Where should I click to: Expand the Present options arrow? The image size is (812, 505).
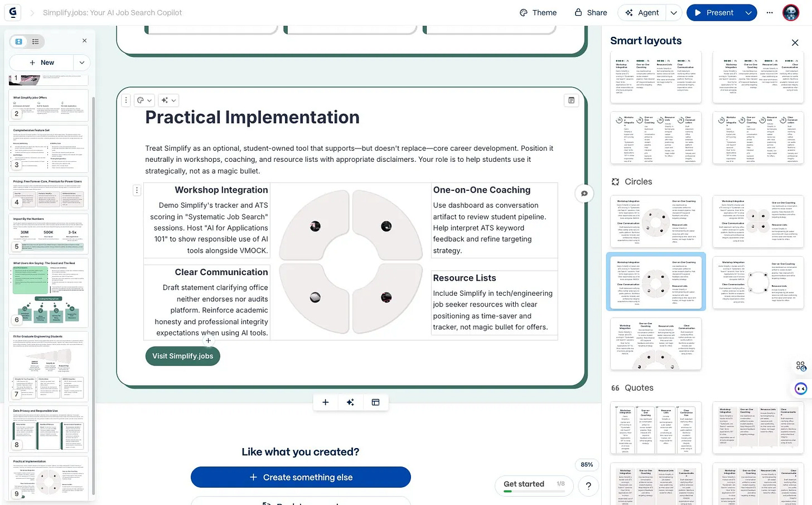click(x=748, y=12)
